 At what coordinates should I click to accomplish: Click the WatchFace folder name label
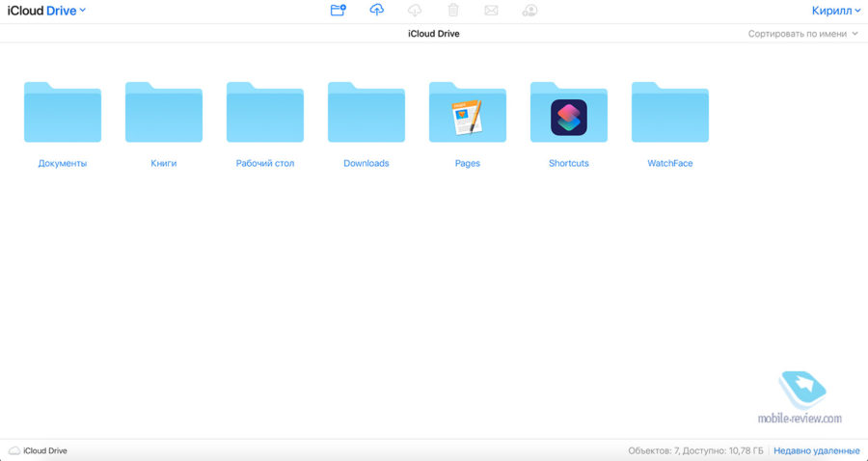670,163
